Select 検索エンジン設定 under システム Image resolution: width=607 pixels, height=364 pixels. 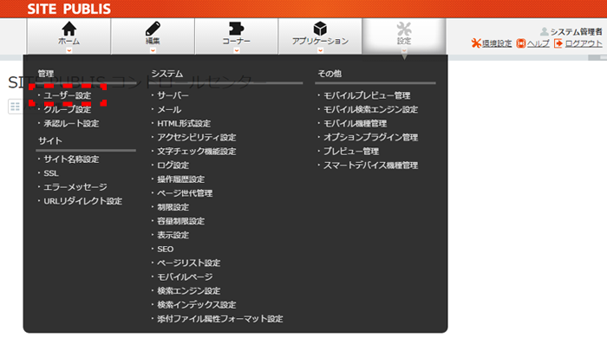[x=188, y=290]
